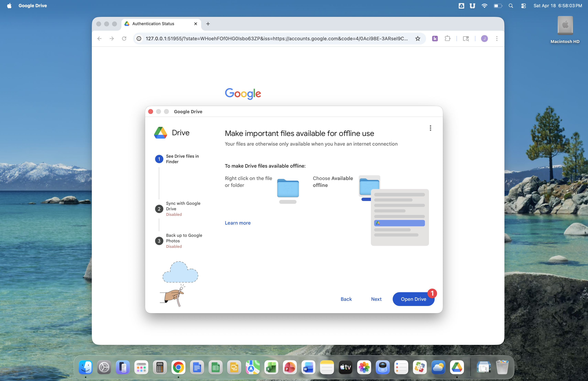588x381 pixels.
Task: Open the Chrome extensions puzzle icon
Action: coord(447,39)
